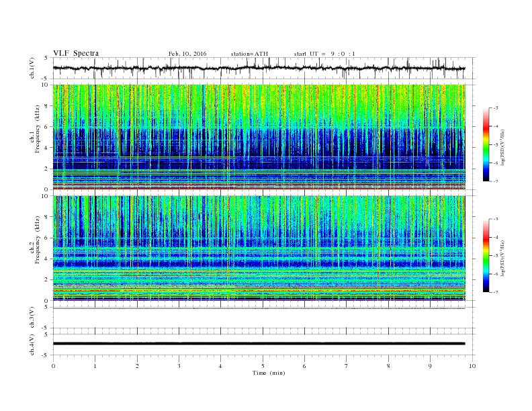Click time axis tick label "7"
Viewport: 532px width, 411px height.
click(x=347, y=366)
